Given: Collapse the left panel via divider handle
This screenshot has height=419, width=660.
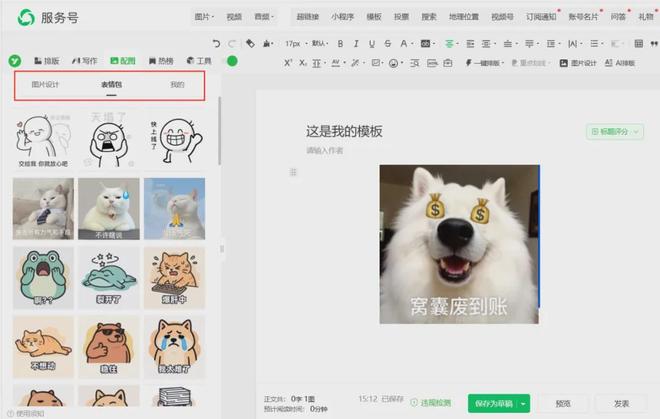Looking at the screenshot, I should coord(222,248).
